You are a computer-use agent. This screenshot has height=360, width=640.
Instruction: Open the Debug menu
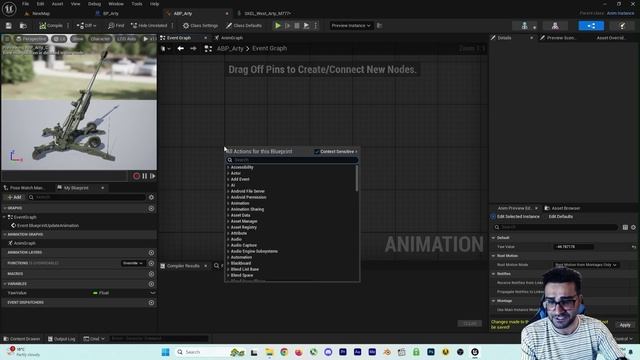coord(94,4)
